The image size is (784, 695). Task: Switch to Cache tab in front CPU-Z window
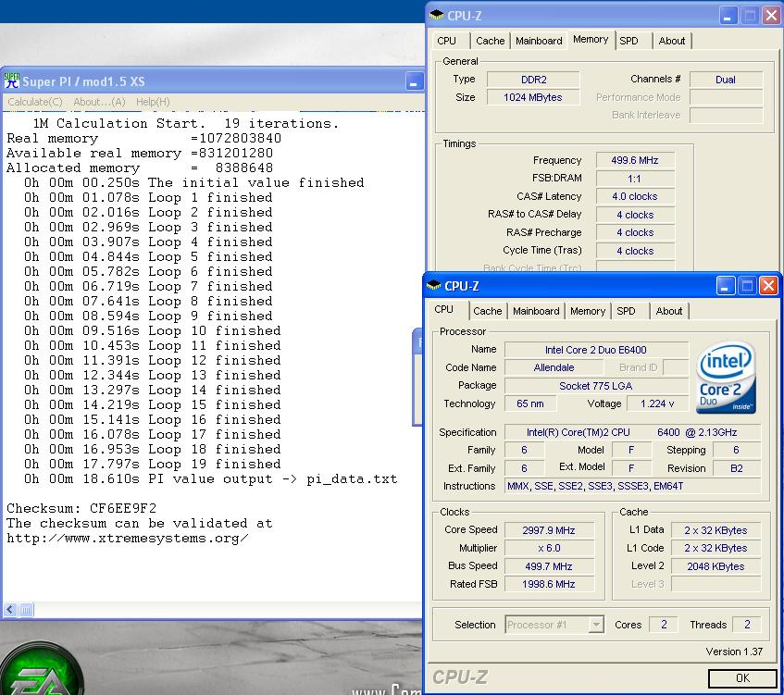pyautogui.click(x=488, y=311)
